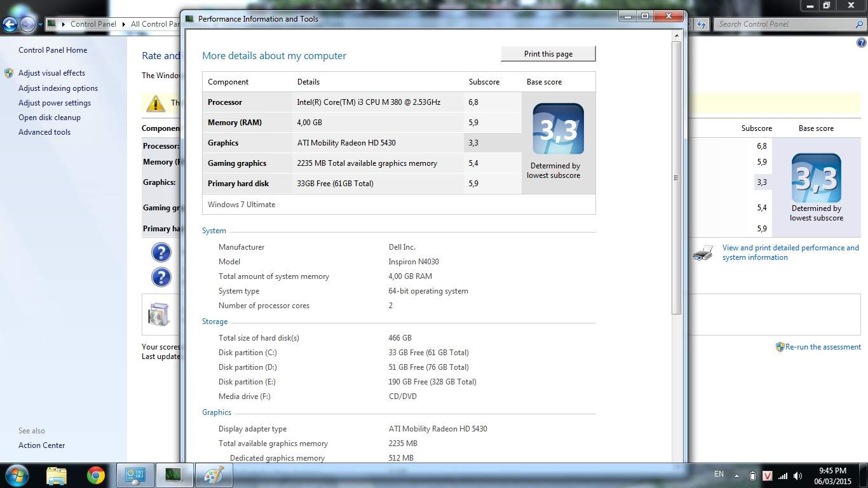Open Adjust power settings link

click(55, 103)
